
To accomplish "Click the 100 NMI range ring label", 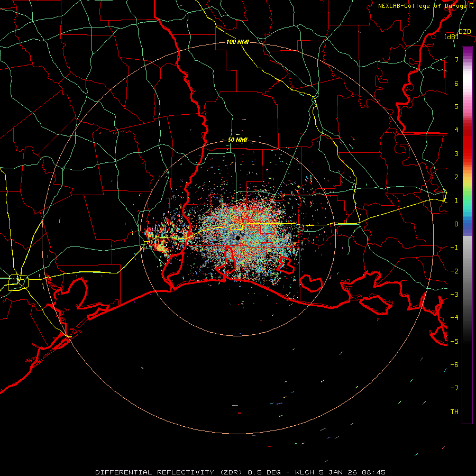I will click(x=237, y=42).
